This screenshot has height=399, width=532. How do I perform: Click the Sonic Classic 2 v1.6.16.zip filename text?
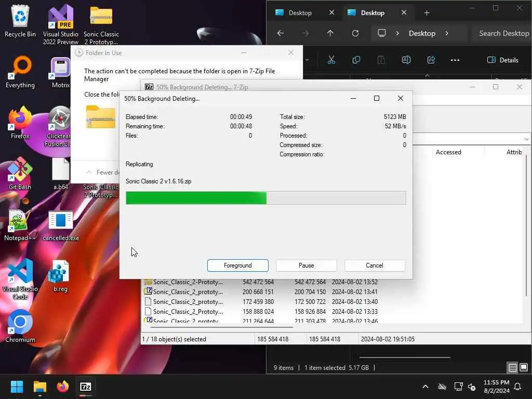[x=158, y=181]
